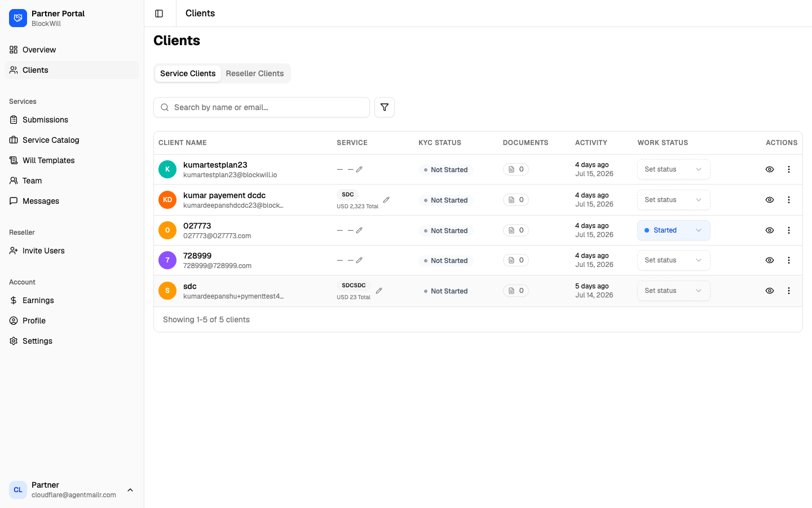The width and height of the screenshot is (812, 508).
Task: Open Set status dropdown for sdc
Action: coord(674,291)
